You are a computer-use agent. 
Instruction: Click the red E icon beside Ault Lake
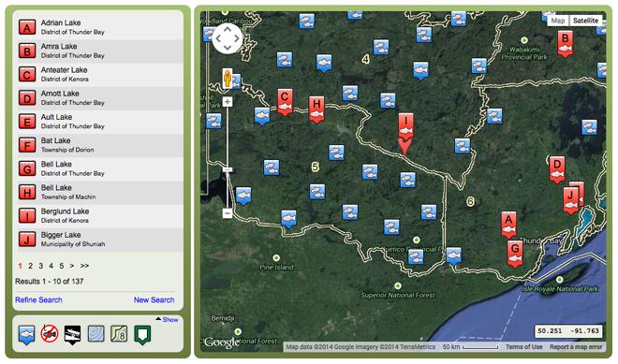27,122
